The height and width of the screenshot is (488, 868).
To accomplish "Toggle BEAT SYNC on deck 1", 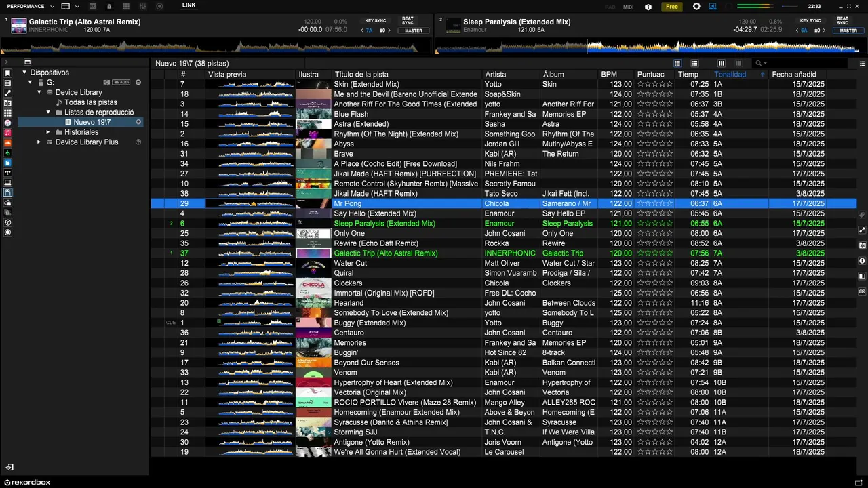I will (408, 20).
